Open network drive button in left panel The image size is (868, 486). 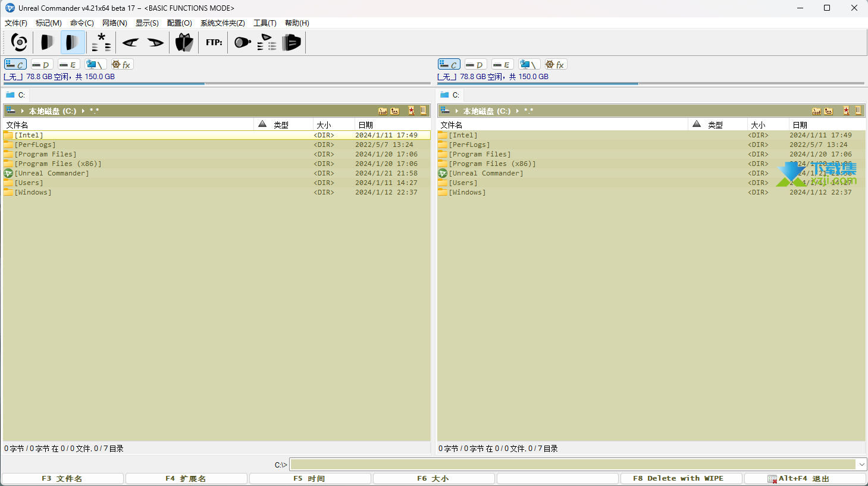[96, 64]
